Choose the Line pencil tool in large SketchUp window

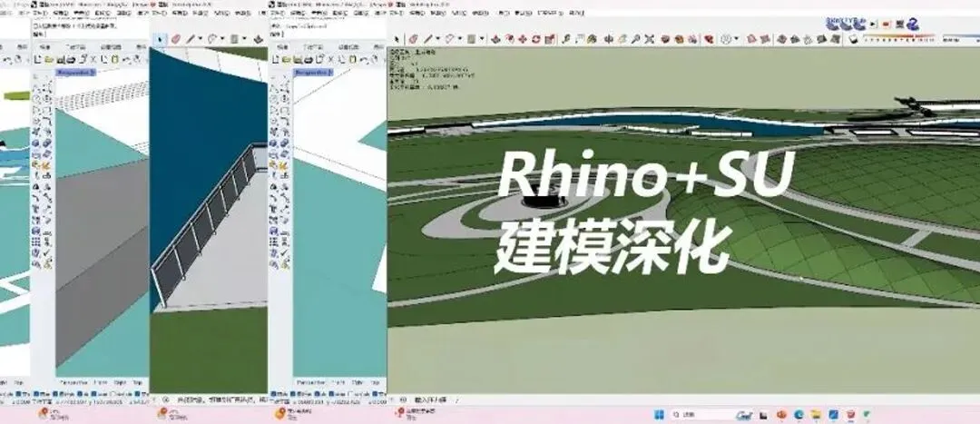pyautogui.click(x=428, y=39)
